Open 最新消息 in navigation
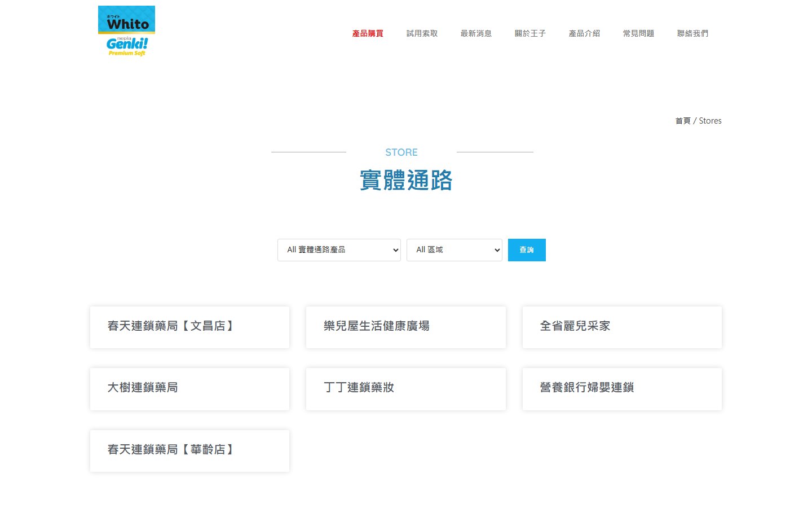This screenshot has width=812, height=508. (476, 33)
